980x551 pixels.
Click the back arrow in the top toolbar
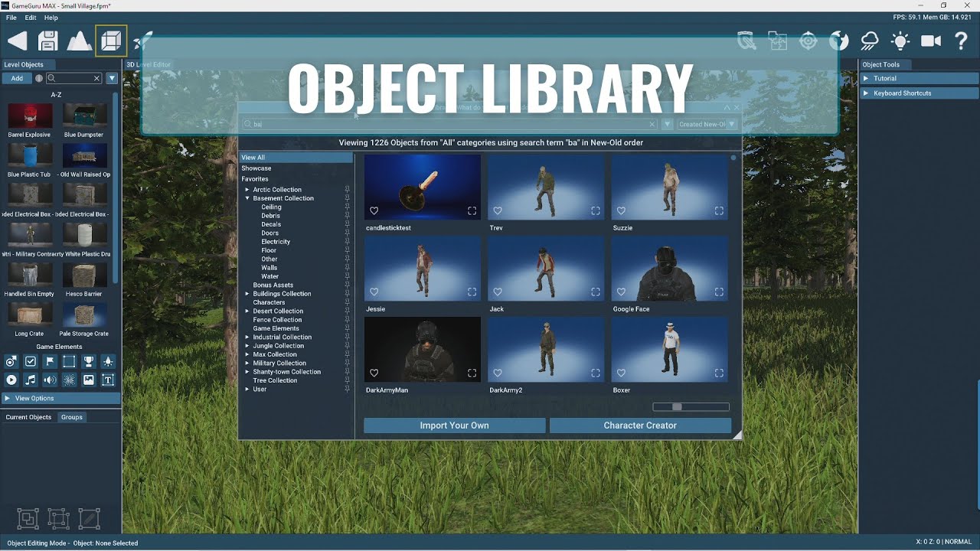17,41
